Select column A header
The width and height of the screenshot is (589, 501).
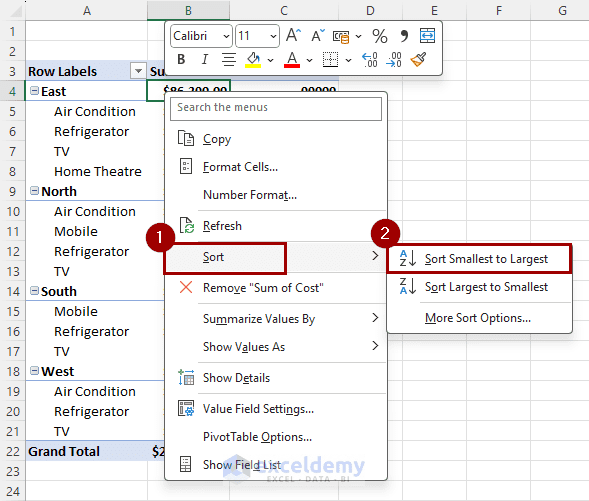(86, 10)
